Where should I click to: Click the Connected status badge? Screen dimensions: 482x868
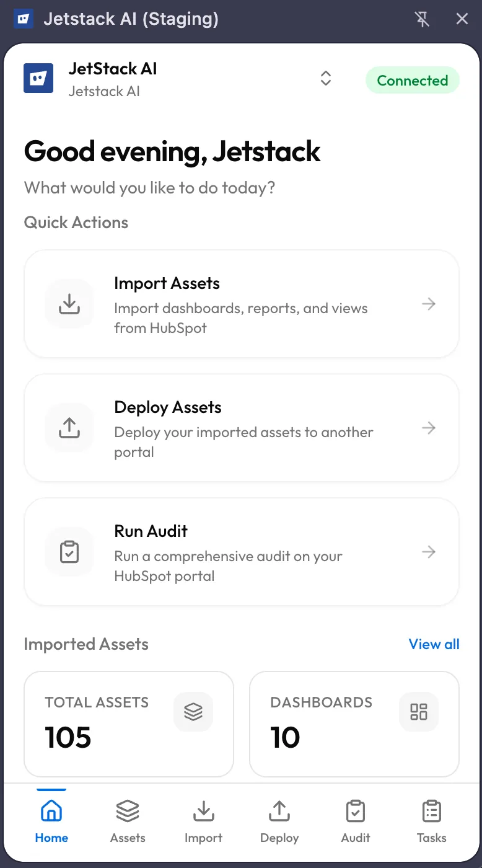pos(413,81)
